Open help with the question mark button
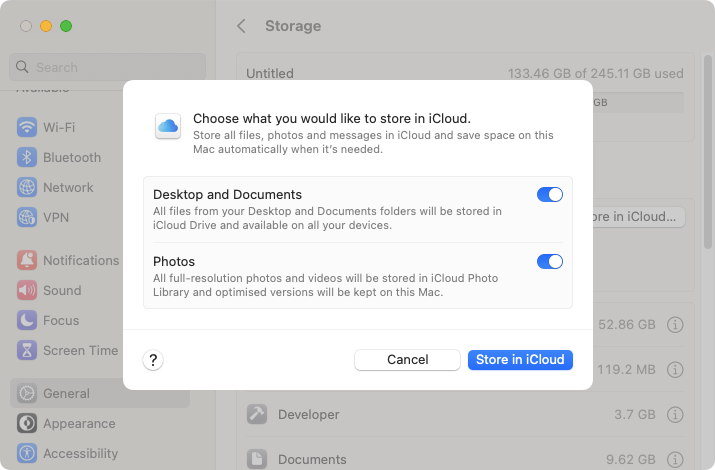Screen dimensions: 715x470 pyautogui.click(x=153, y=360)
